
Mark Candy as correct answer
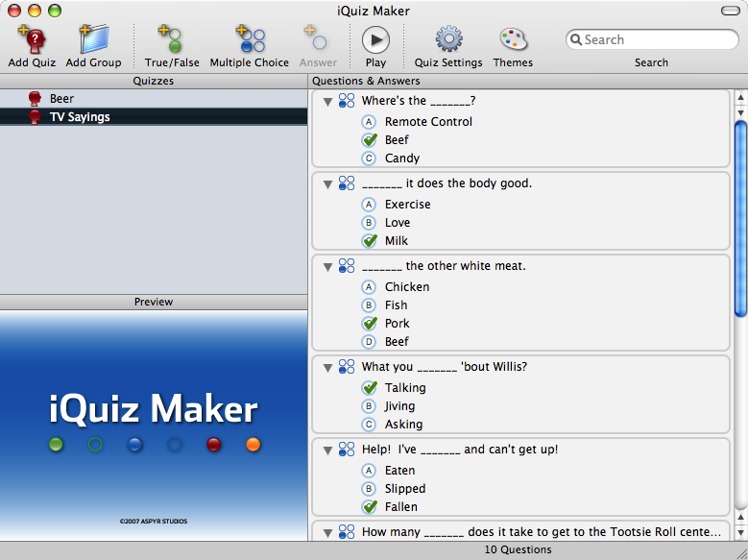(369, 158)
